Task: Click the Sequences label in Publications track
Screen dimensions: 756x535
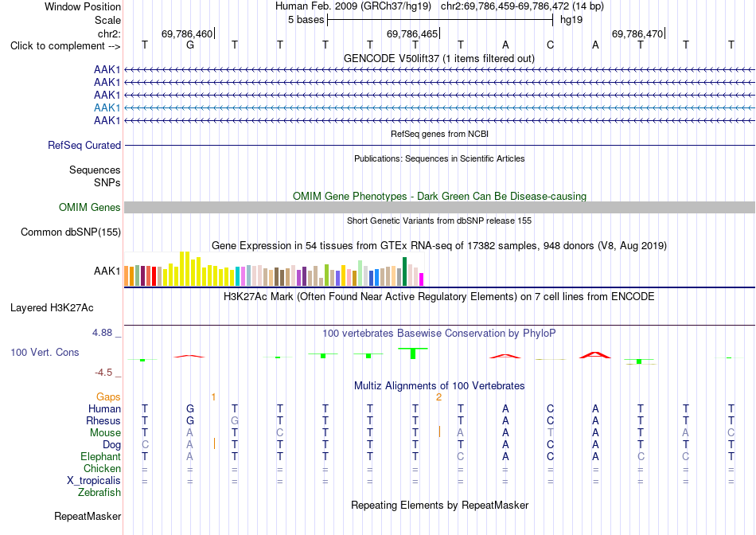Action: tap(95, 170)
